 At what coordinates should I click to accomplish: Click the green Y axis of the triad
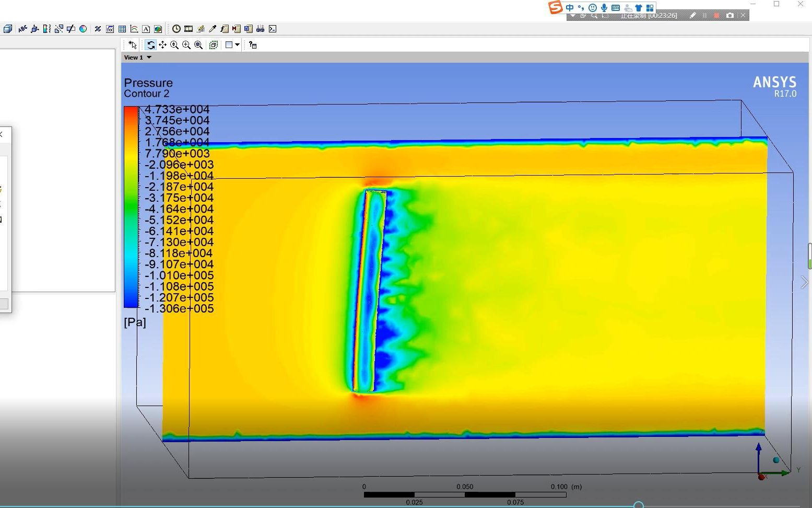click(776, 473)
